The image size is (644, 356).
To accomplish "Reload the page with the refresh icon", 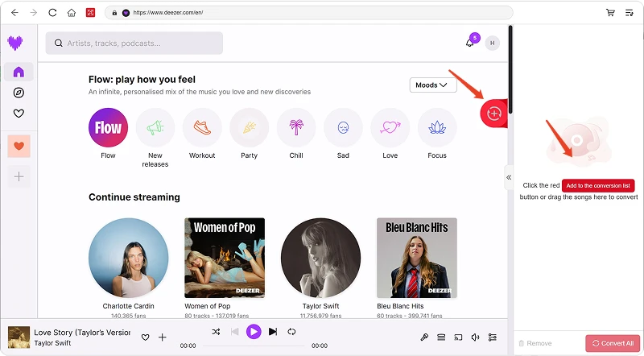I will [52, 13].
